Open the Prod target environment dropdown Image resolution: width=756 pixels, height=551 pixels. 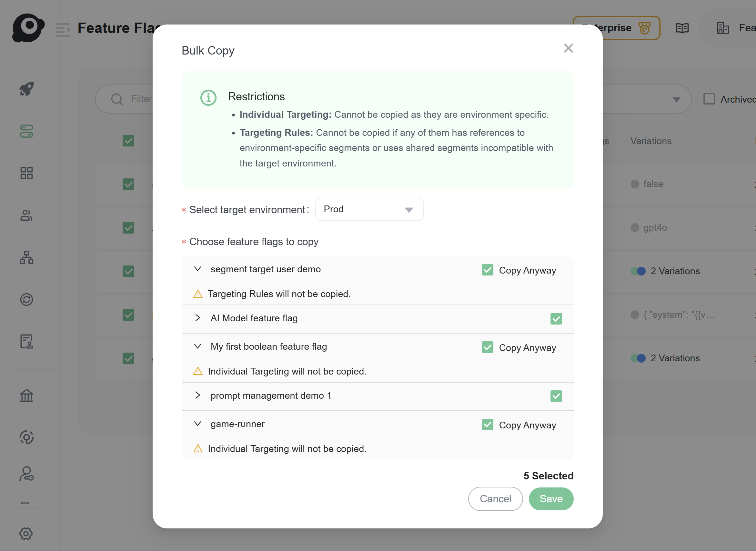[x=369, y=209]
